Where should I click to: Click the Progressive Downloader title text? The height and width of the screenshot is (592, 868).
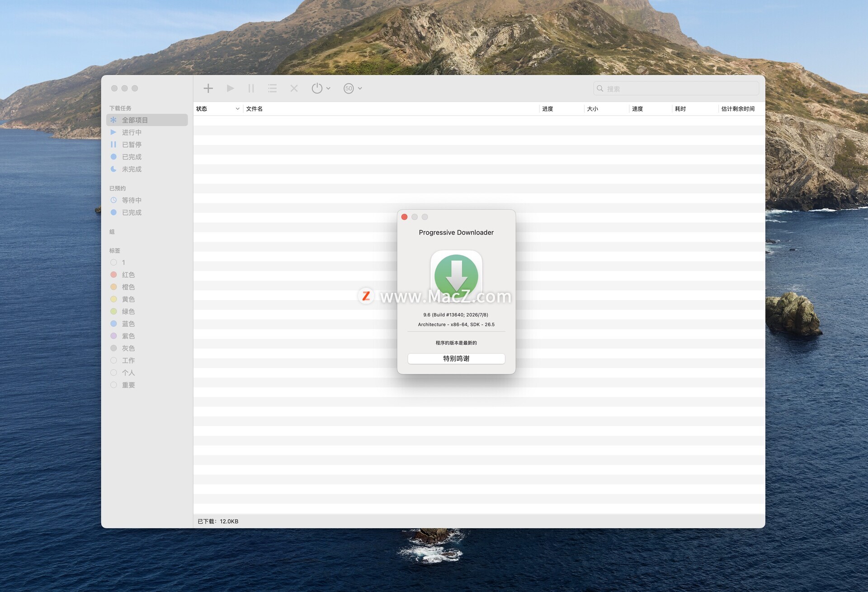coord(456,233)
